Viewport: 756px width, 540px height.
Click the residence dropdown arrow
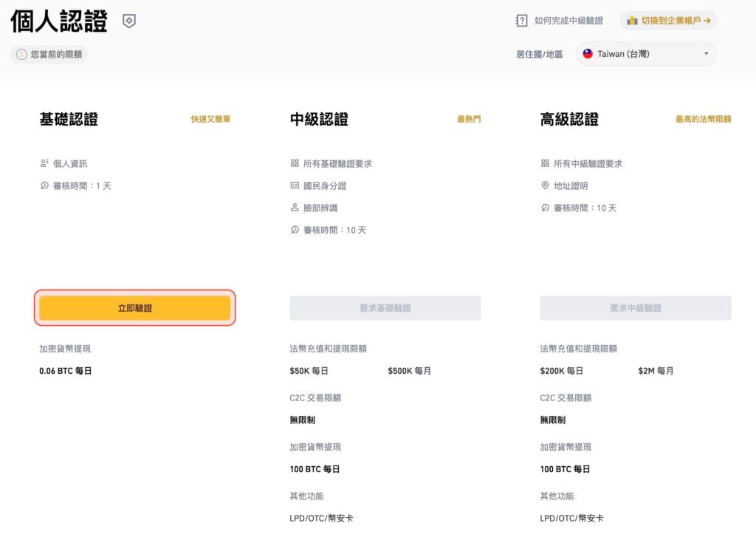pos(707,54)
